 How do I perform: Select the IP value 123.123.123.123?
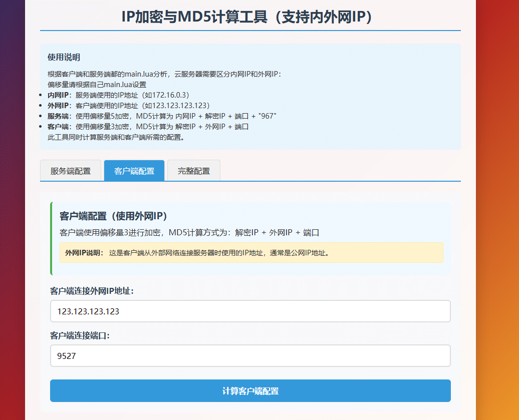pos(84,311)
